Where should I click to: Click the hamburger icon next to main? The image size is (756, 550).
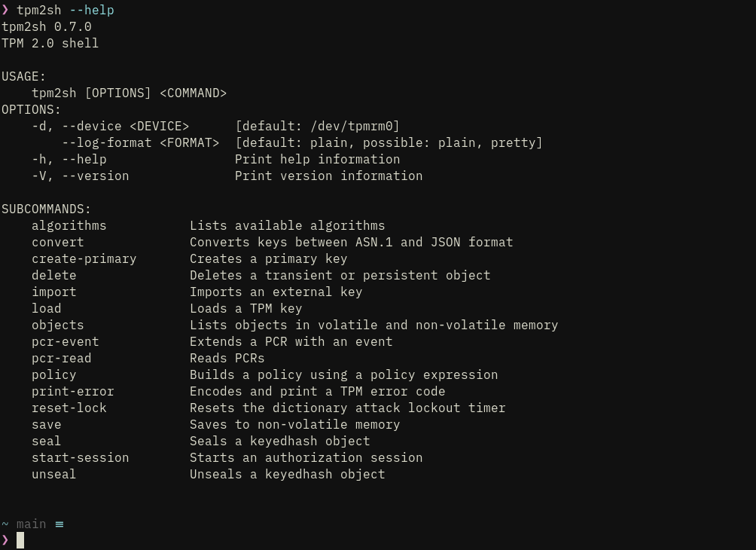pyautogui.click(x=59, y=524)
